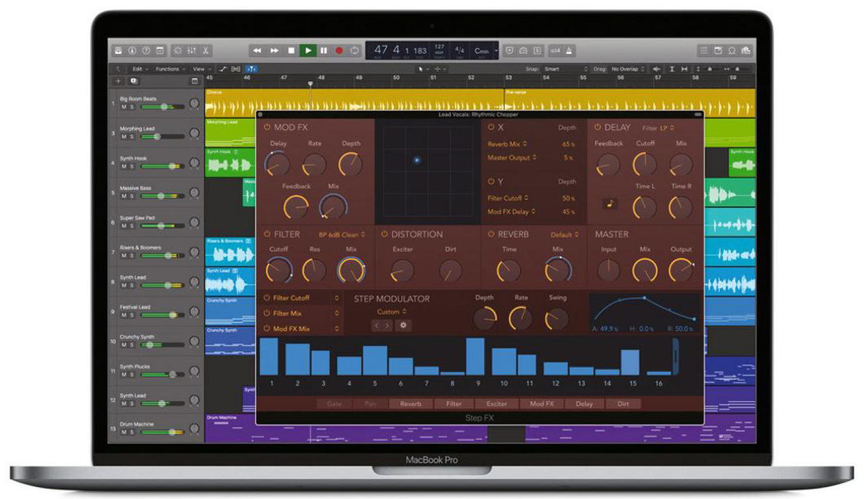Open the Note Pads icon
This screenshot has height=499, width=868.
(x=718, y=50)
